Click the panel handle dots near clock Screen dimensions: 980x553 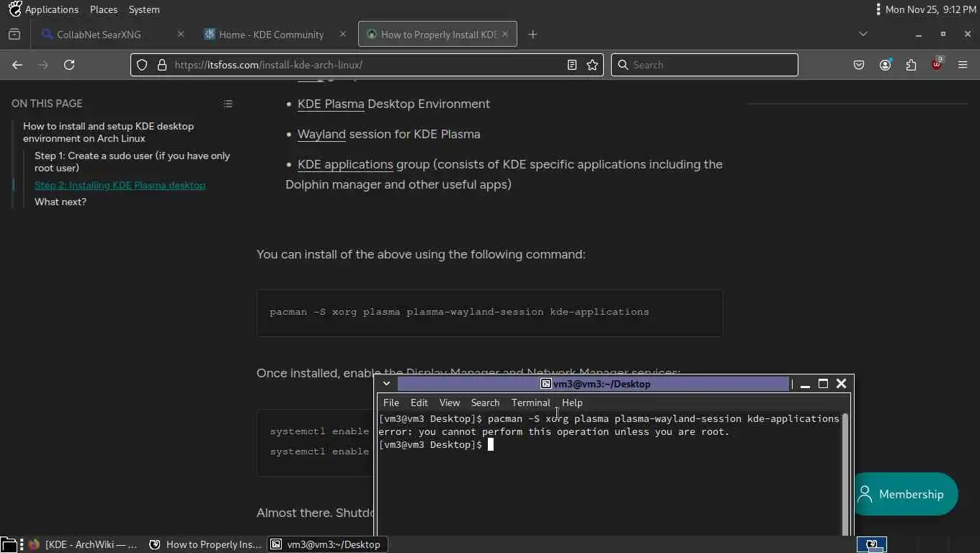(878, 9)
